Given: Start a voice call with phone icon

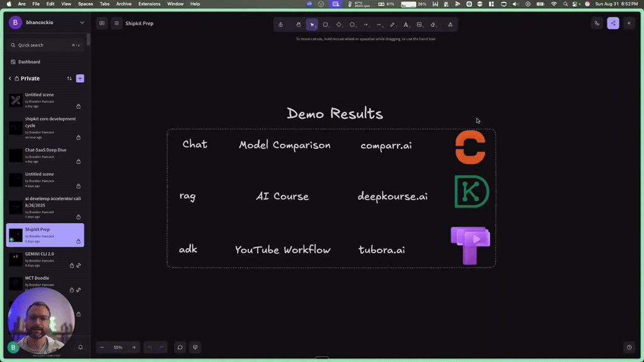Looking at the screenshot, I should click(x=597, y=23).
